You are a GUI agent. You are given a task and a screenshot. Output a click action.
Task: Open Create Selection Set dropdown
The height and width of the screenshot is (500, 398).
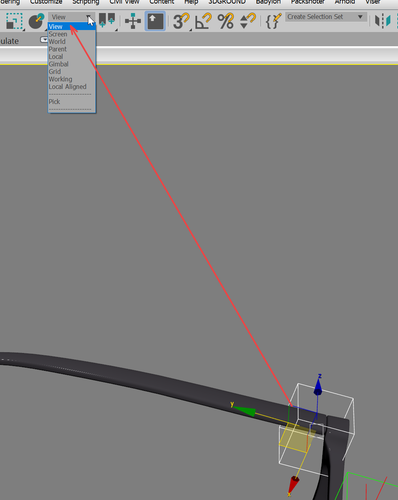pos(326,17)
